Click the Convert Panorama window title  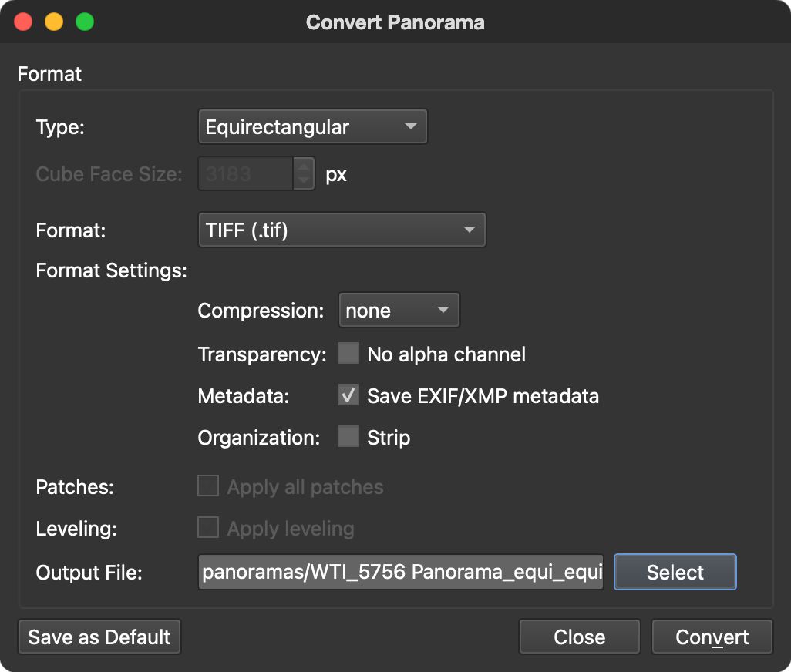pyautogui.click(x=395, y=22)
